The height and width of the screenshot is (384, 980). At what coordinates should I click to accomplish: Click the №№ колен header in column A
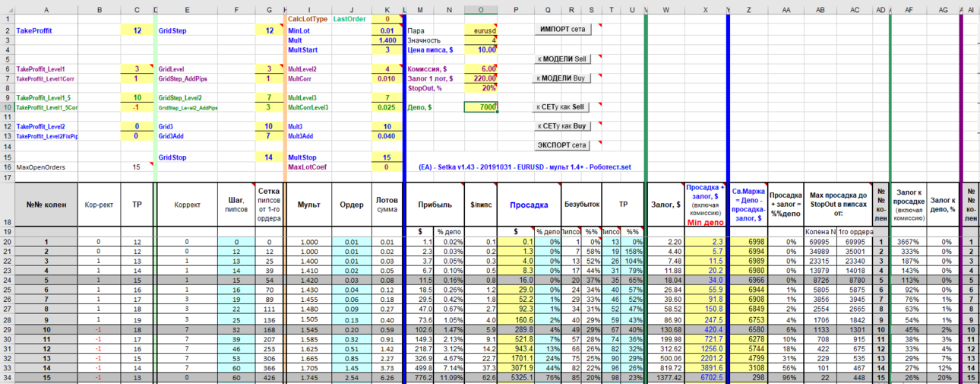click(x=46, y=205)
